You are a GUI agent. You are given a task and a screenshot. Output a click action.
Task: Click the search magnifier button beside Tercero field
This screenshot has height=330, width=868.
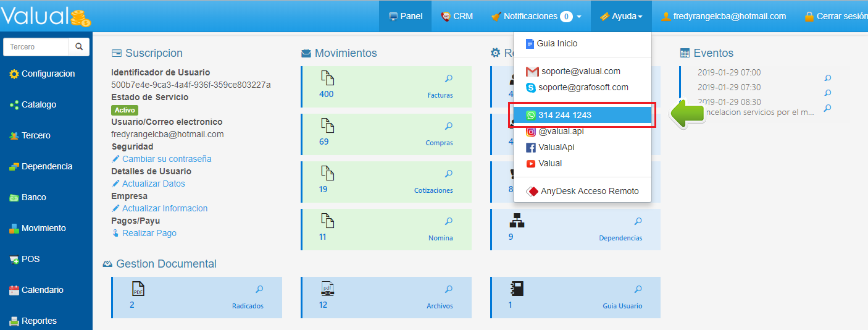click(x=79, y=47)
